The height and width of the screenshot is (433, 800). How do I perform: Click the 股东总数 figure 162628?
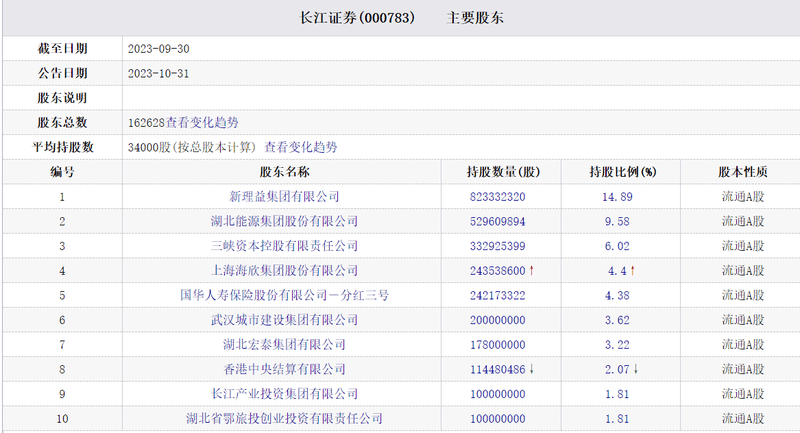tap(146, 123)
